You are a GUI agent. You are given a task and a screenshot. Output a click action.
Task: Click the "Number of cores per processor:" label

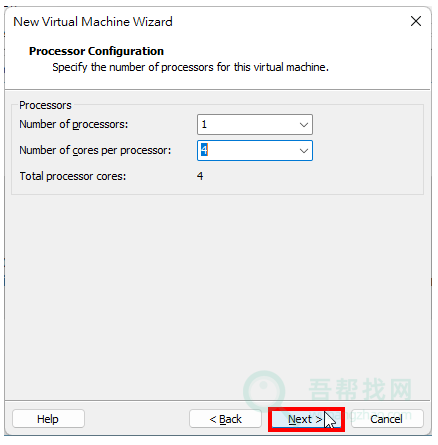(95, 150)
